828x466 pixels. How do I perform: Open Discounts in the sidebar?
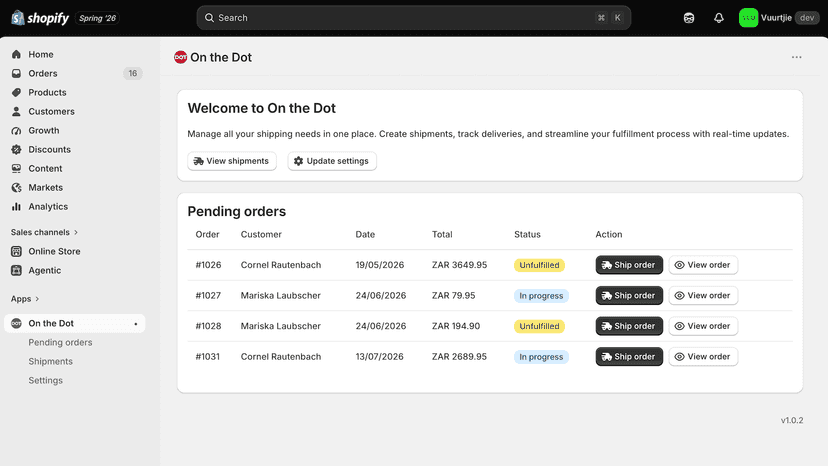pos(74,150)
